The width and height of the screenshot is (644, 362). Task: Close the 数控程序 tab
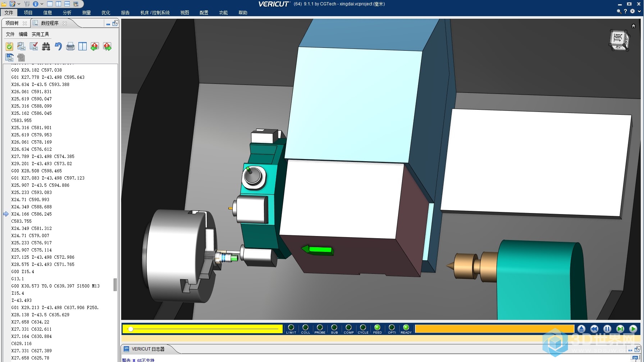coord(65,23)
